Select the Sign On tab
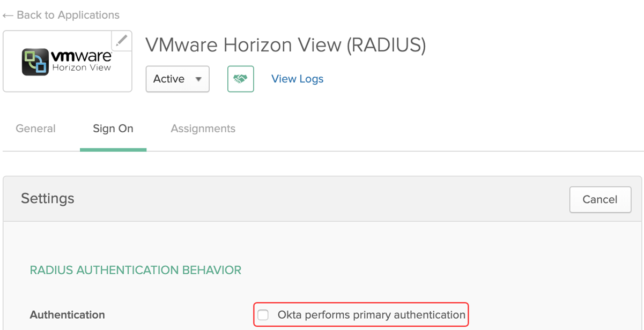 [x=113, y=129]
